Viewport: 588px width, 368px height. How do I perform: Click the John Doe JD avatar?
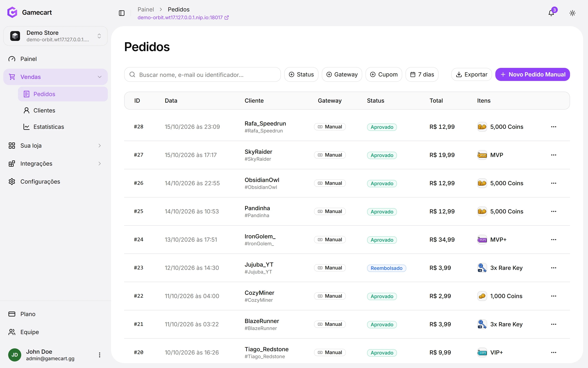(14, 355)
